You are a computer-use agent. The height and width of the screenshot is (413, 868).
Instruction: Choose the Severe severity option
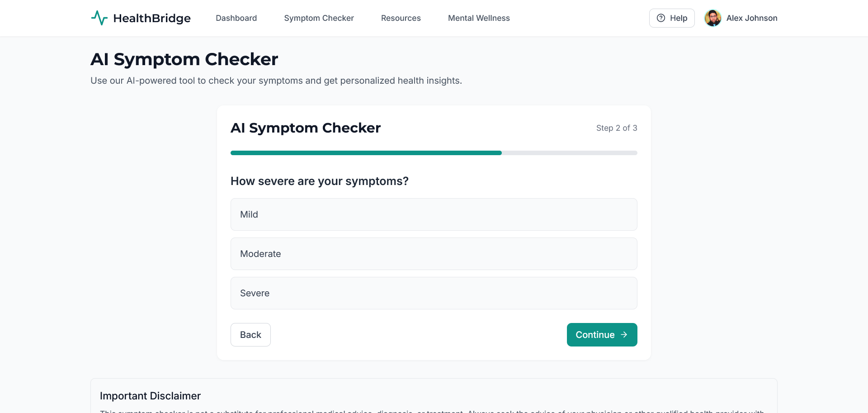[434, 293]
